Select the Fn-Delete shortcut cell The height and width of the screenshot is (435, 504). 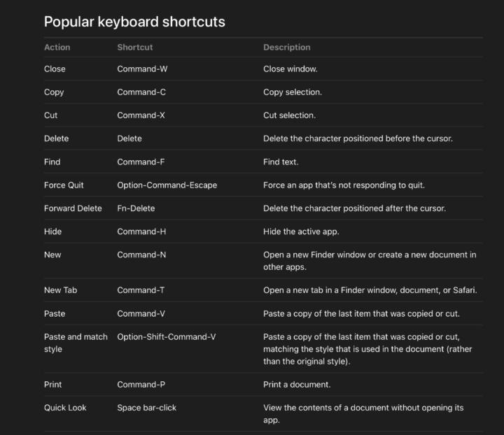click(136, 208)
